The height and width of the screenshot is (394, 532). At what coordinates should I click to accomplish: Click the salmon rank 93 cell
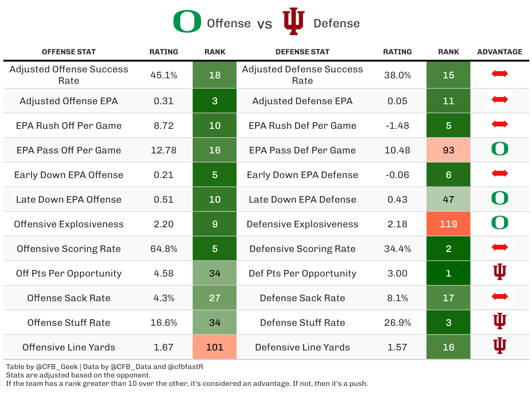coord(448,150)
